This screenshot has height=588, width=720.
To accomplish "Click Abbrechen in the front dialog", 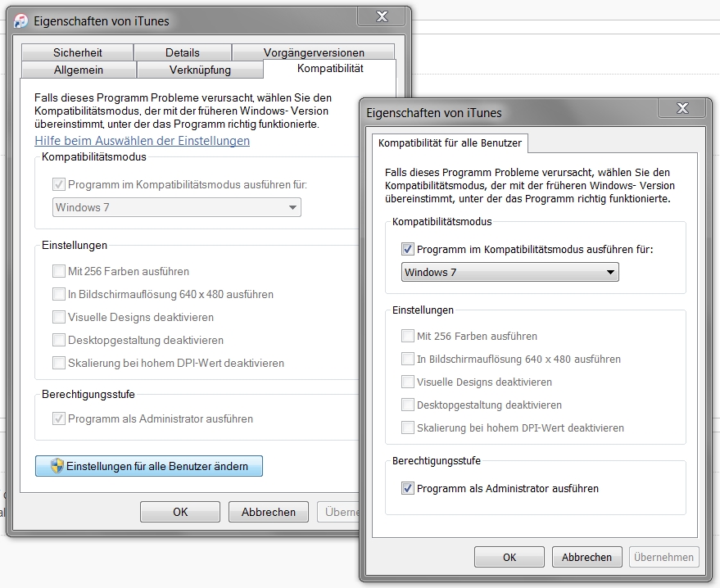I will tap(586, 557).
